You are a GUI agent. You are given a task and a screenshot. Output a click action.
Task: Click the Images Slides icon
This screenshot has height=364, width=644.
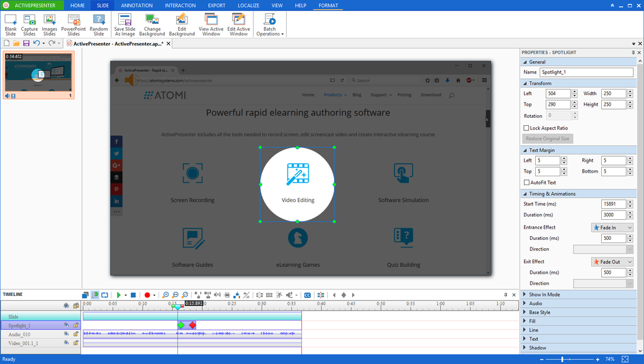pos(49,25)
